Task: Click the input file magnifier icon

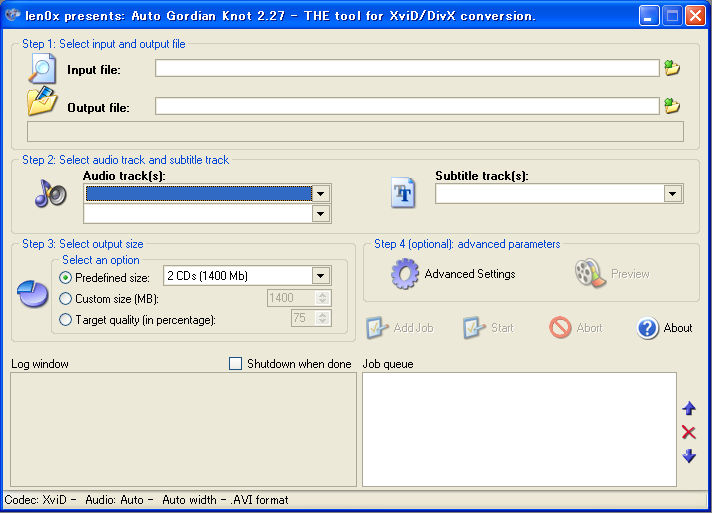Action: 42,69
